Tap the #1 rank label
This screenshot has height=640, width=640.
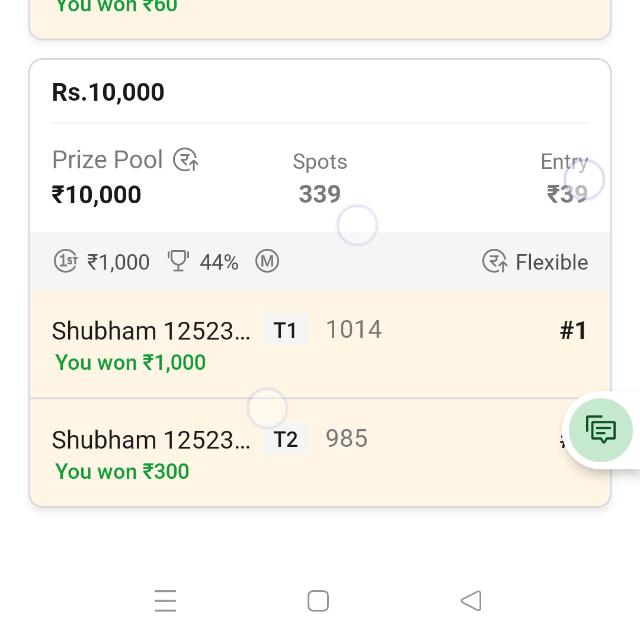(573, 330)
